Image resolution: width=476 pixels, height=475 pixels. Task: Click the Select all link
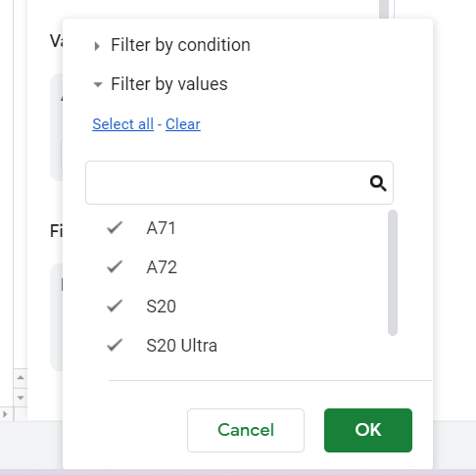coord(122,124)
